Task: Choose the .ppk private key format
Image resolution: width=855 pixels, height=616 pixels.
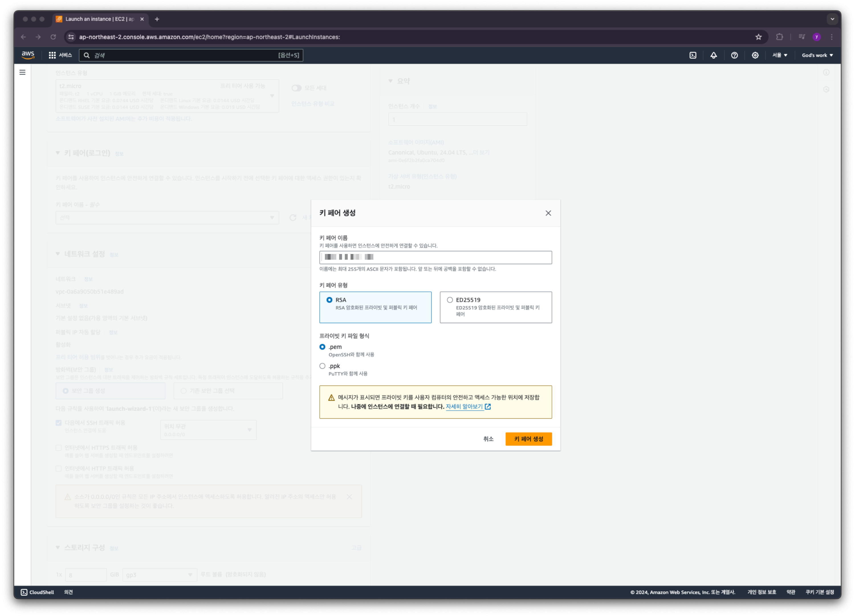Action: click(322, 366)
